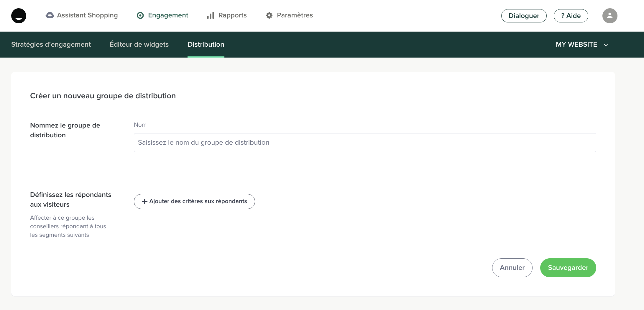Click the black smiley logo icon
This screenshot has width=644, height=310.
19,16
